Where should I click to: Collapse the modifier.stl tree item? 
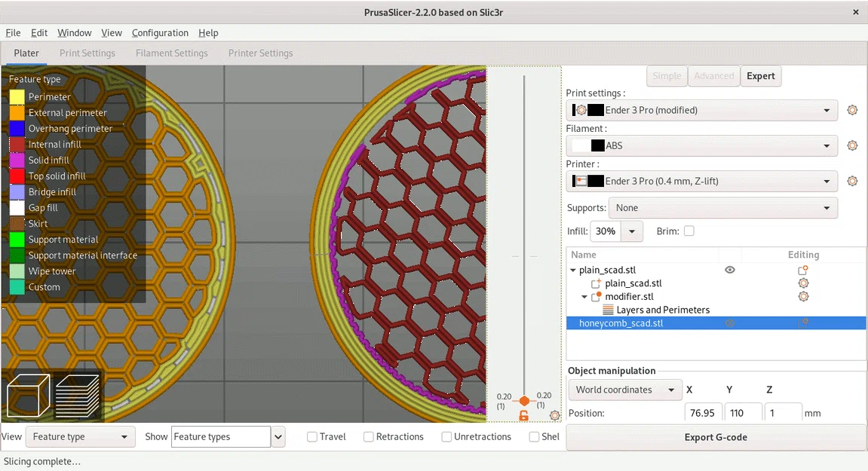pos(584,296)
